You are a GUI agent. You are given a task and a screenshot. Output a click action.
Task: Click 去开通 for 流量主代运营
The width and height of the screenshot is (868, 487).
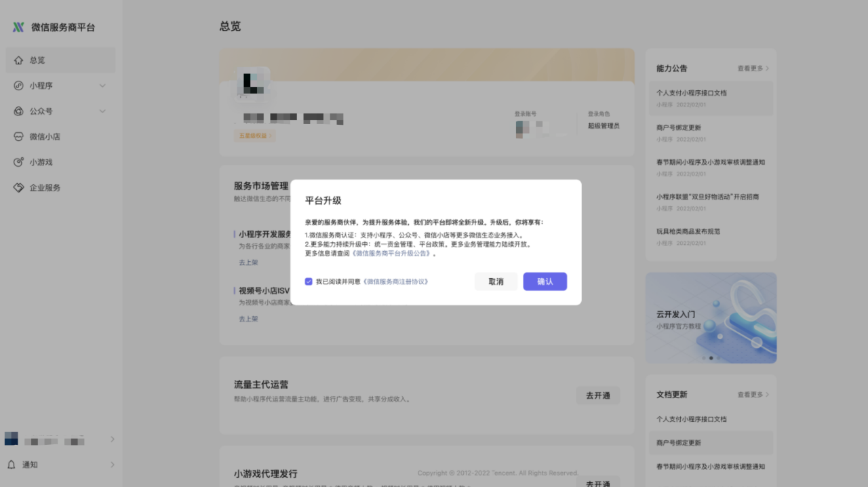pyautogui.click(x=597, y=395)
